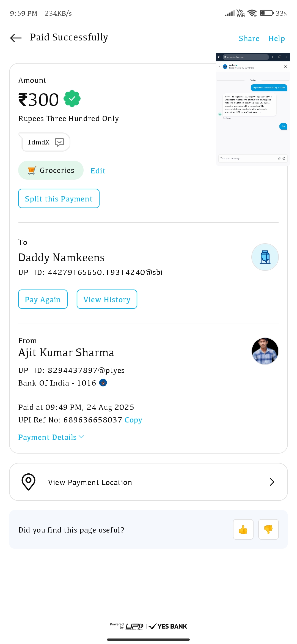Viewport: 297px width, 644px height.
Task: Tap the green verified badge beside ₹300
Action: coord(72,99)
